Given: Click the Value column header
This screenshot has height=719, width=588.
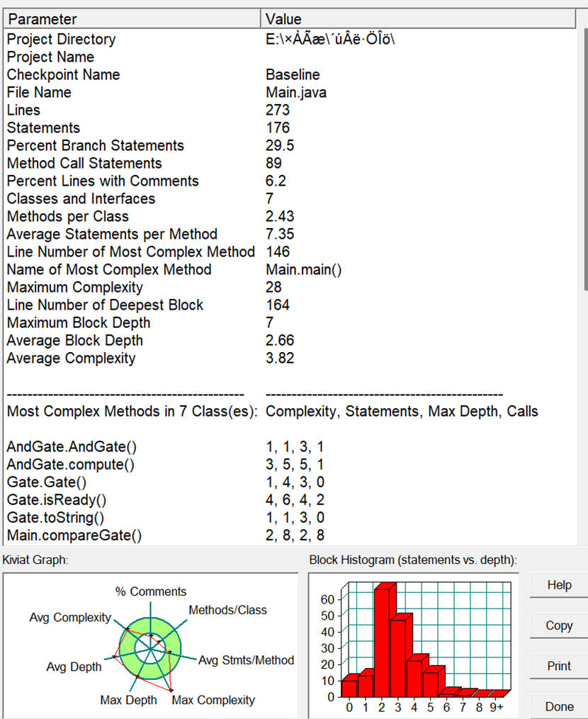Looking at the screenshot, I should click(x=418, y=19).
